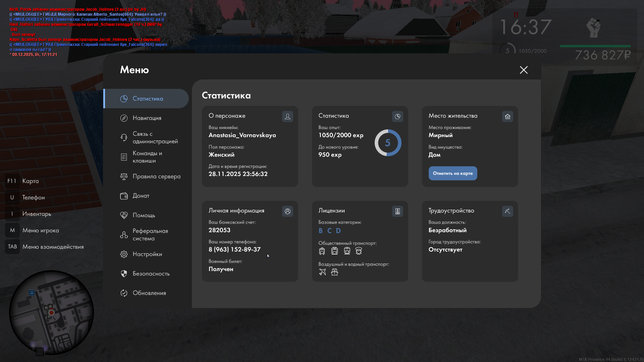Click the level 5 progress ring
This screenshot has height=362, width=644.
point(388,143)
